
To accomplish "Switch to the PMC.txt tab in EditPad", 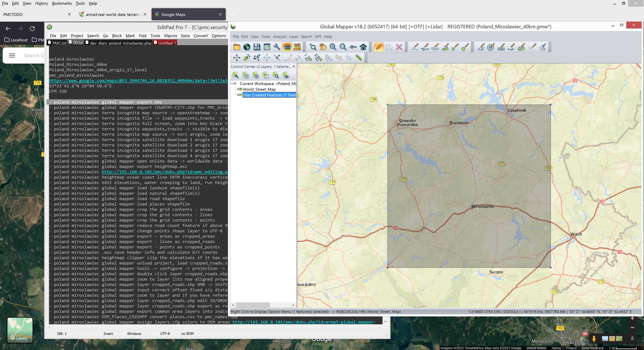I will point(57,43).
